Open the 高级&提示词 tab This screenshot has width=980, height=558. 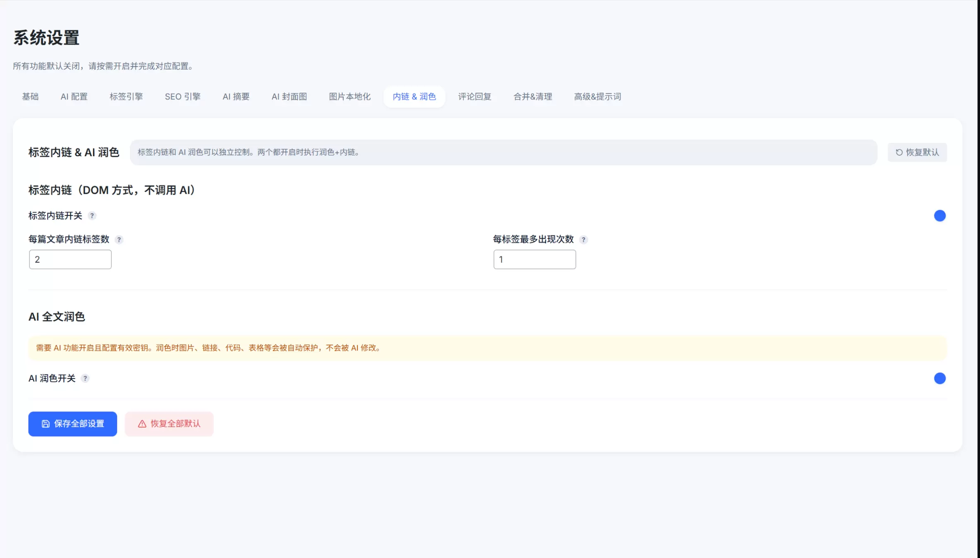click(x=597, y=97)
